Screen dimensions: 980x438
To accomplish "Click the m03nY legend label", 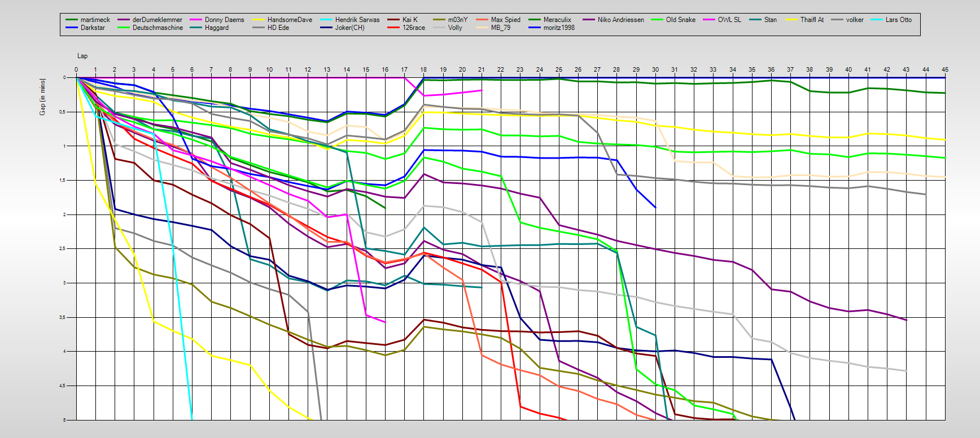I will (x=458, y=20).
